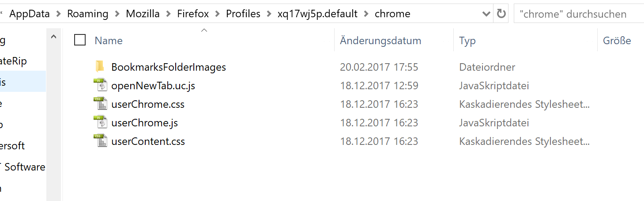The height and width of the screenshot is (201, 644).
Task: Sort files by Änderungsdatum column
Action: pos(380,41)
